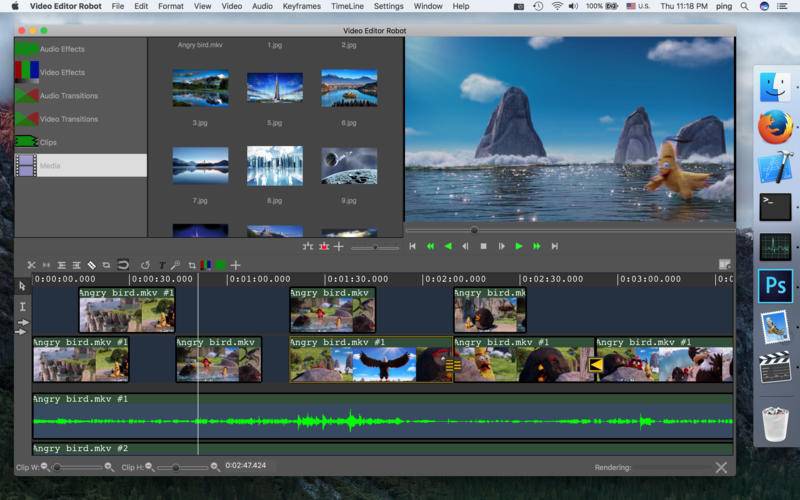Open the timeline options icon at toolbar's right
This screenshot has width=800, height=500.
724,264
